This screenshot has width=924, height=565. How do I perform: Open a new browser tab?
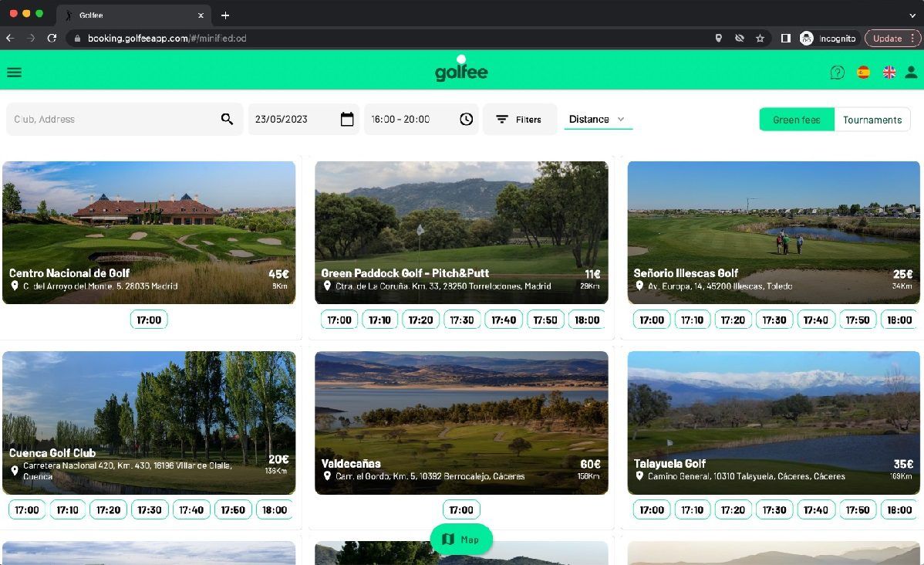click(225, 15)
